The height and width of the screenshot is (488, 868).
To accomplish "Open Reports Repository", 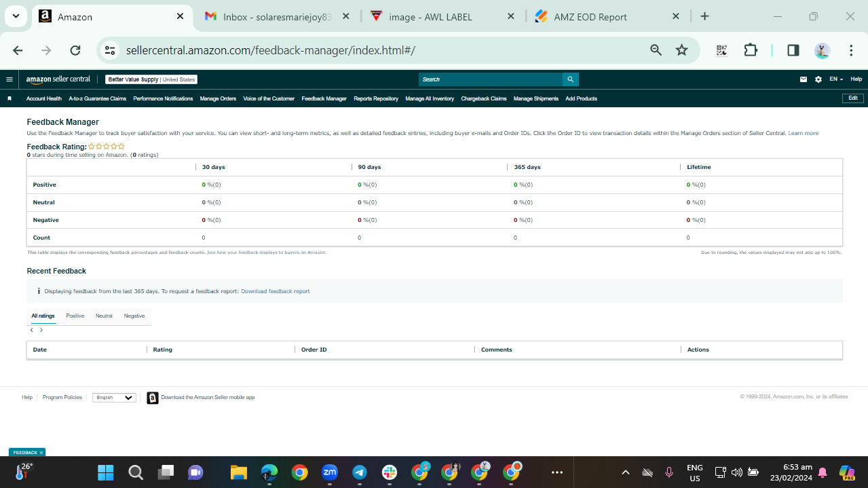I will pos(376,98).
